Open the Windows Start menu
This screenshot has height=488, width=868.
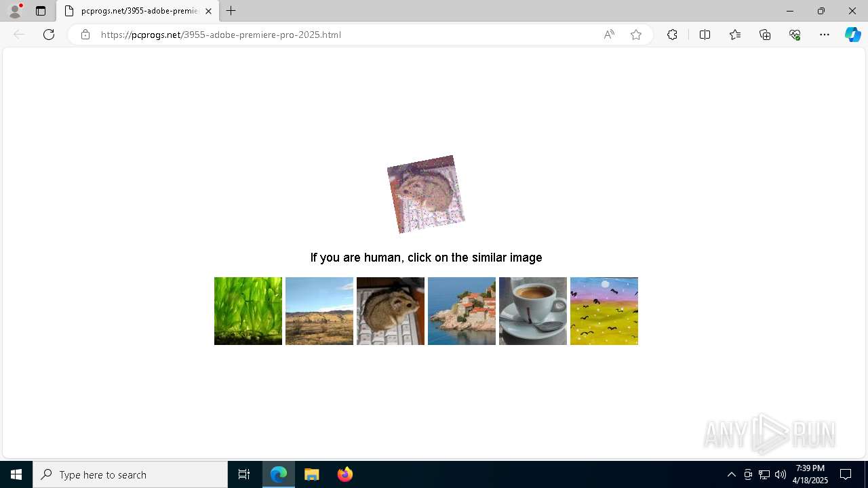(x=16, y=474)
